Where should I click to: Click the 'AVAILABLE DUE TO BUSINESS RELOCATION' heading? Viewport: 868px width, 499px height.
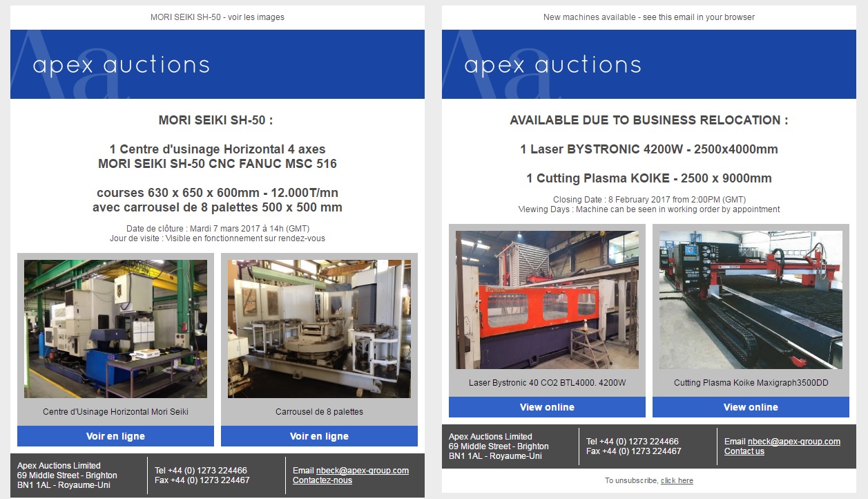click(648, 120)
